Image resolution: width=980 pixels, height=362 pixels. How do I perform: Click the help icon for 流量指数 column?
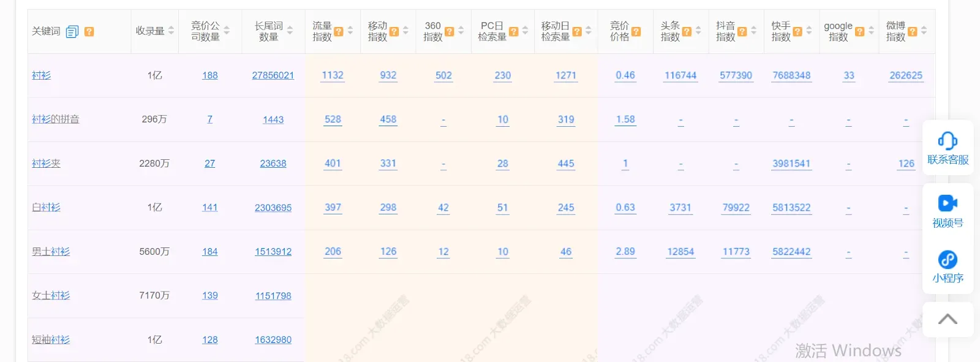(x=339, y=31)
